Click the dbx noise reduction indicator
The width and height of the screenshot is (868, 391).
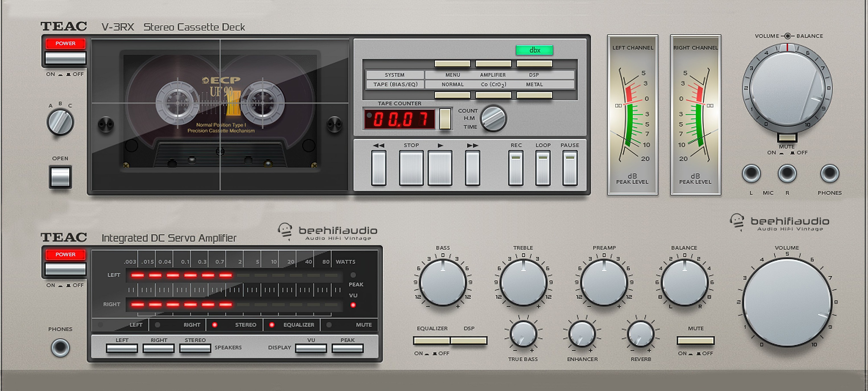[x=534, y=50]
